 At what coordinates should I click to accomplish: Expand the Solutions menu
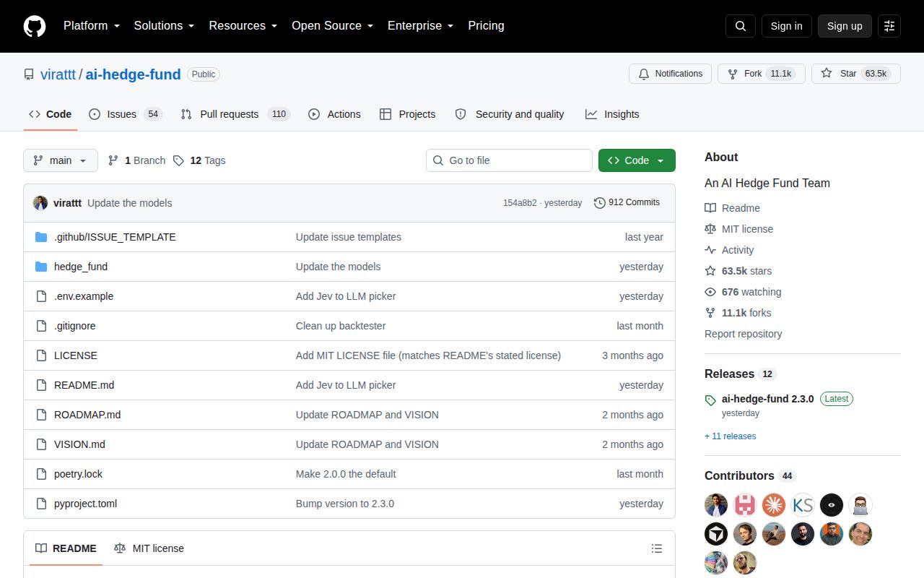click(x=164, y=26)
